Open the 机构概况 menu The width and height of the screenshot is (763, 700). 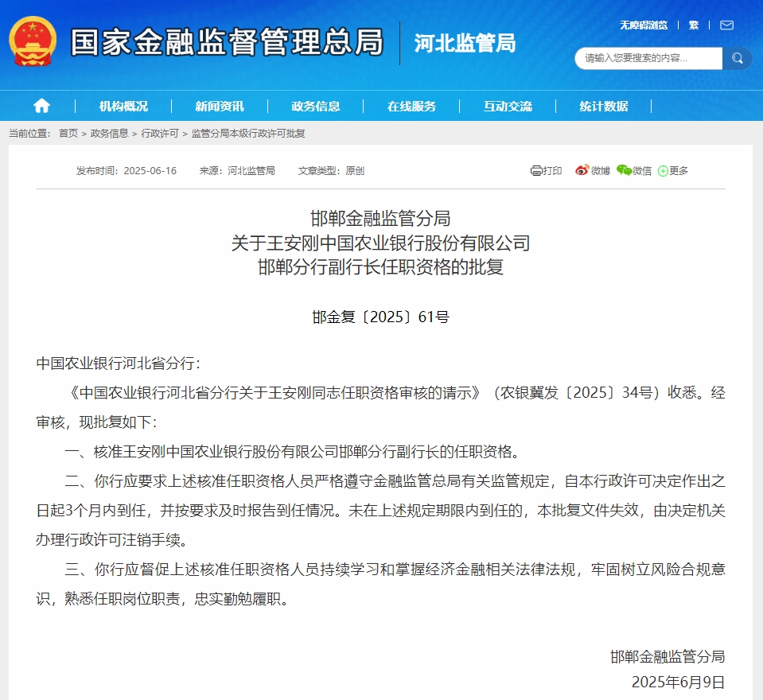coord(123,106)
